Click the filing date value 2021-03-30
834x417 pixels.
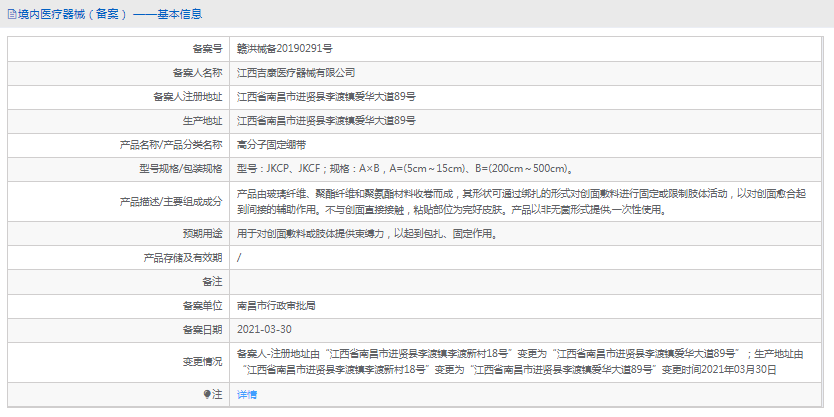[x=264, y=329]
